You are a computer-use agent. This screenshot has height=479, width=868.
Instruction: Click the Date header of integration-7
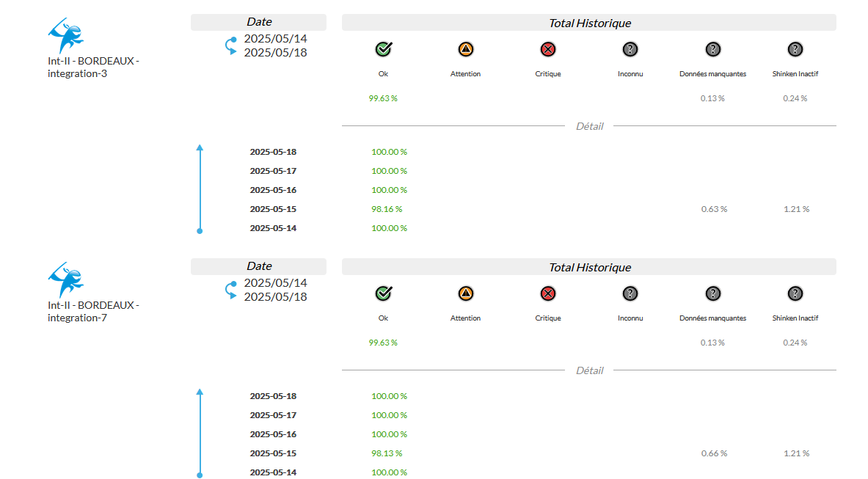coord(259,266)
